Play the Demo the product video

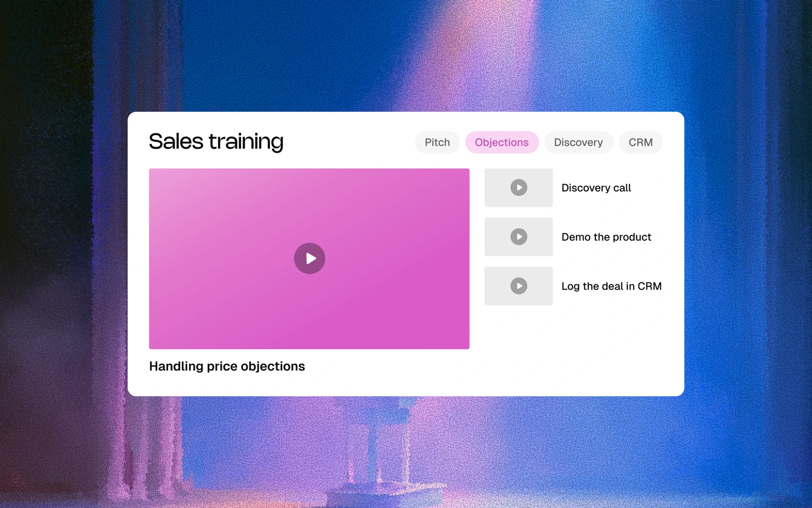519,237
